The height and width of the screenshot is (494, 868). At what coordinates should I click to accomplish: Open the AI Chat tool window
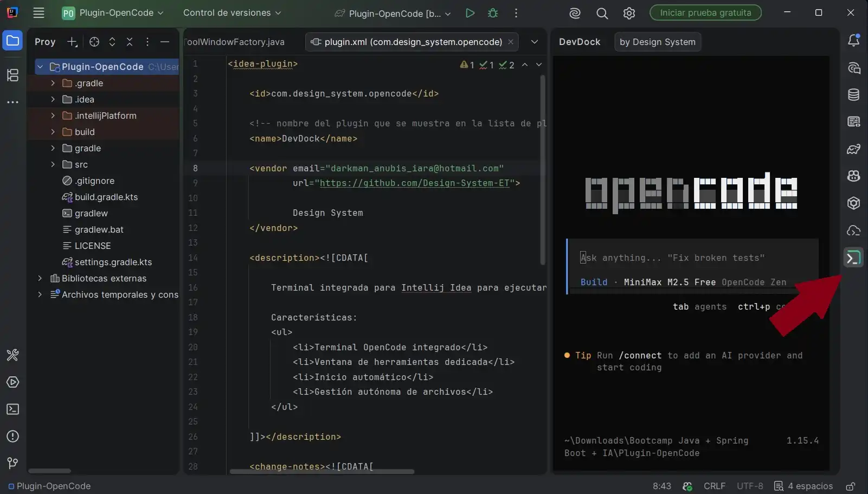pyautogui.click(x=854, y=68)
